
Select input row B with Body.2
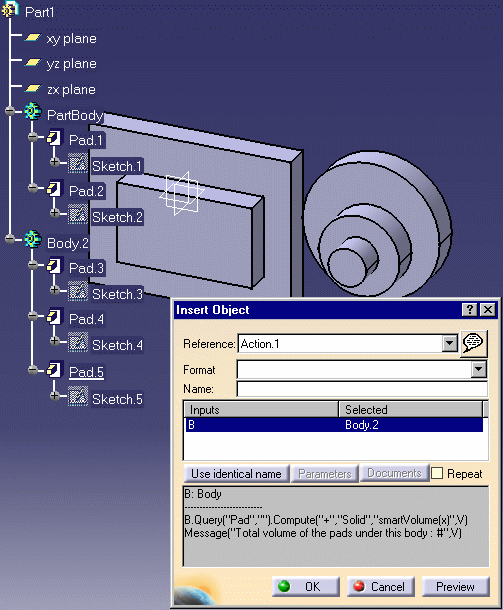point(335,425)
